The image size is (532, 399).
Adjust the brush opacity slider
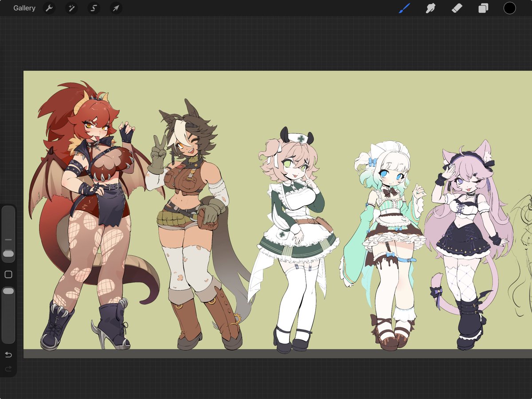click(x=8, y=315)
